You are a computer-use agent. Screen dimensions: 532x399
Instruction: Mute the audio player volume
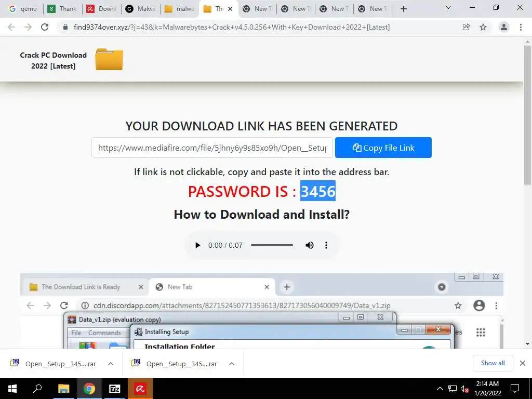click(310, 245)
